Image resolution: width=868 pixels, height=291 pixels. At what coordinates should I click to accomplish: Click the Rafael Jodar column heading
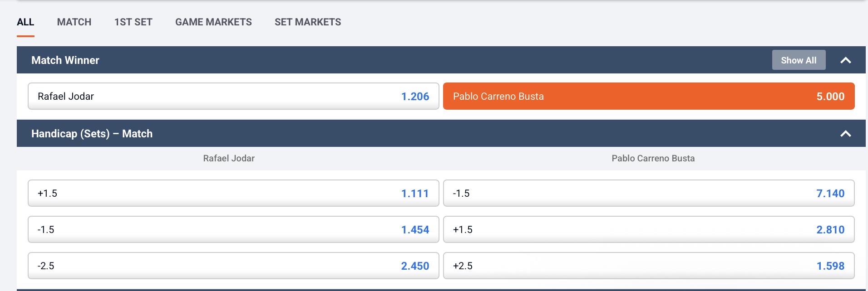229,158
